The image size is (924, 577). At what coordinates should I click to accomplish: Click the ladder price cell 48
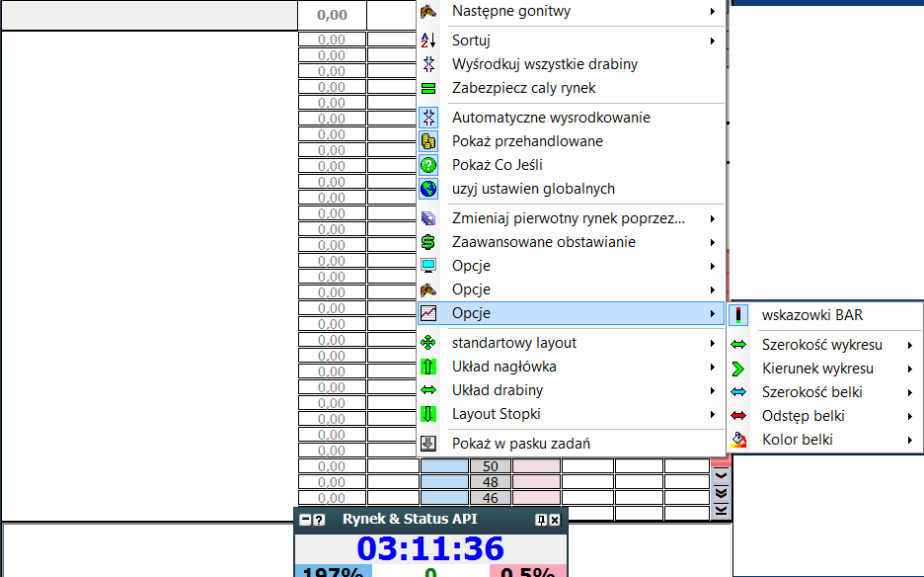click(491, 482)
